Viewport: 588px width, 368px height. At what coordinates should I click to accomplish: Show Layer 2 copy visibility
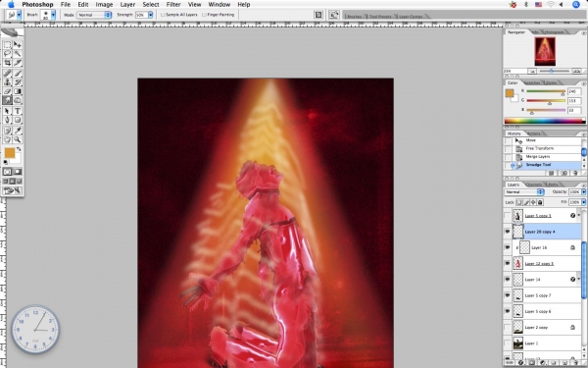[508, 328]
